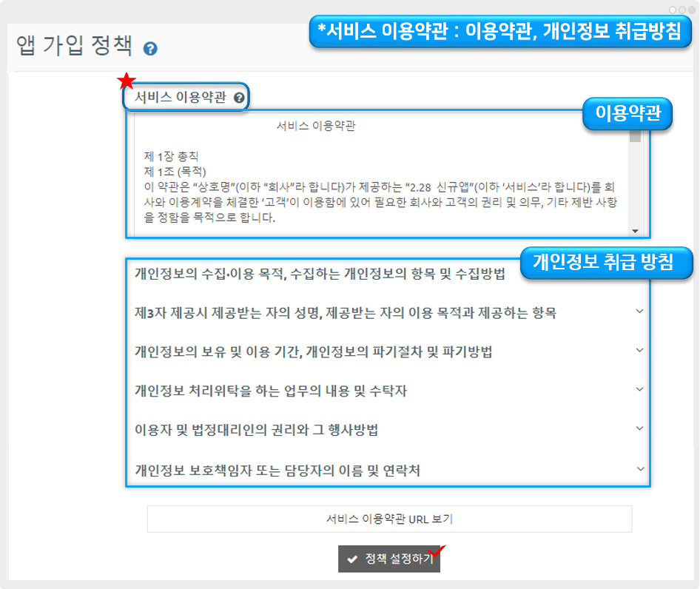Image resolution: width=700 pixels, height=589 pixels.
Task: Click the red star marker above 서비스 이용약관
Action: [x=127, y=80]
